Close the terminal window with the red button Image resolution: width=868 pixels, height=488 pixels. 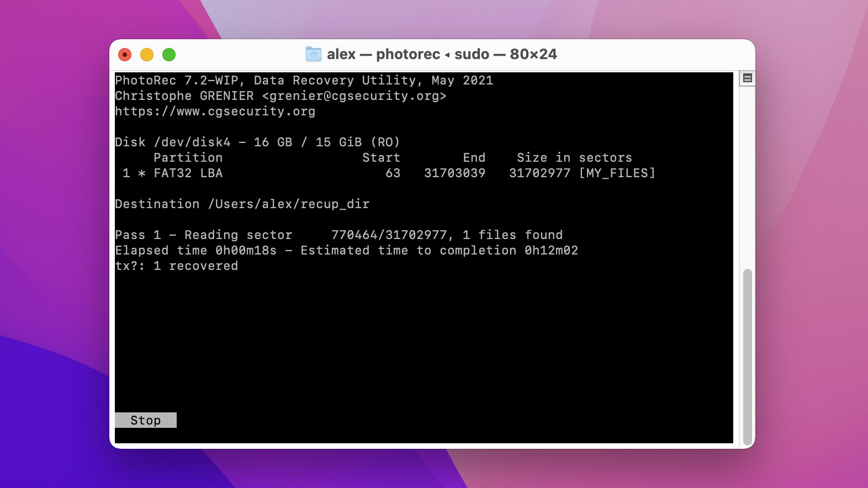[x=125, y=55]
